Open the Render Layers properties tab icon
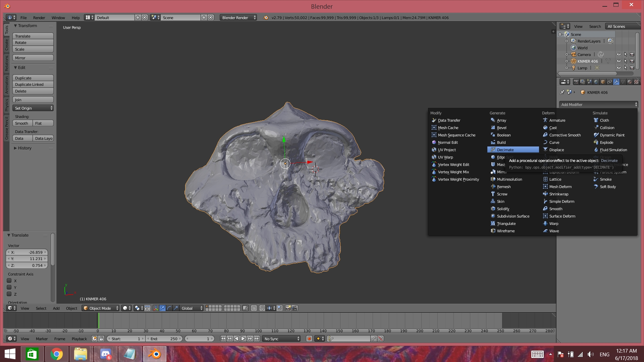Screen dimensions: 644x362 pos(583,82)
